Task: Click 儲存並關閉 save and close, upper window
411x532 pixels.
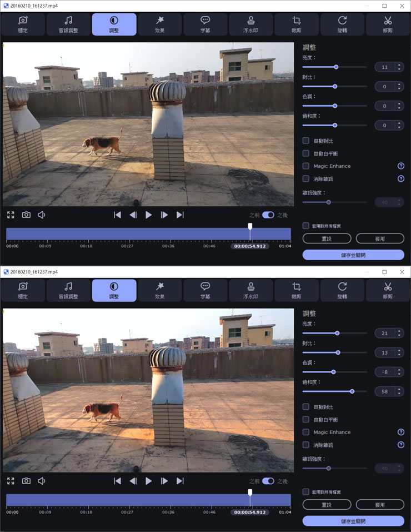Action: pos(353,255)
